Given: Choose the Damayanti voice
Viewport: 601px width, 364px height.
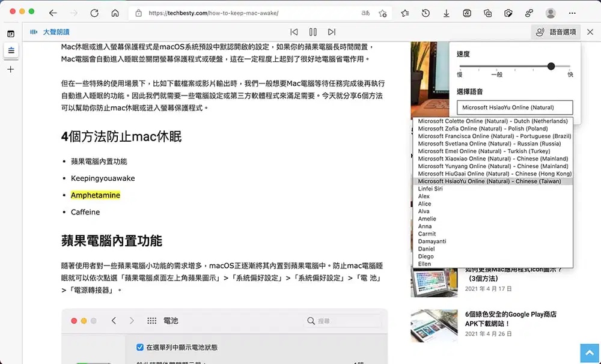Looking at the screenshot, I should pyautogui.click(x=493, y=241).
